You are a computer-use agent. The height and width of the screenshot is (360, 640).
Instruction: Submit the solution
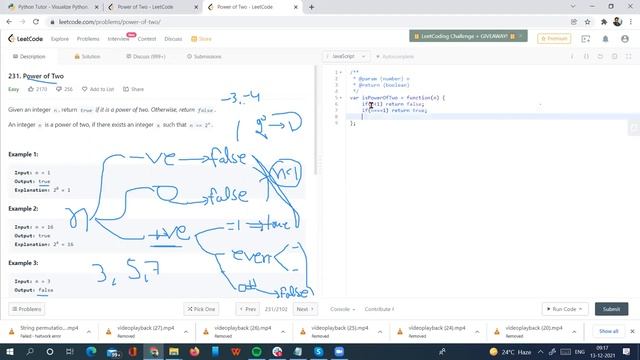[x=611, y=309]
